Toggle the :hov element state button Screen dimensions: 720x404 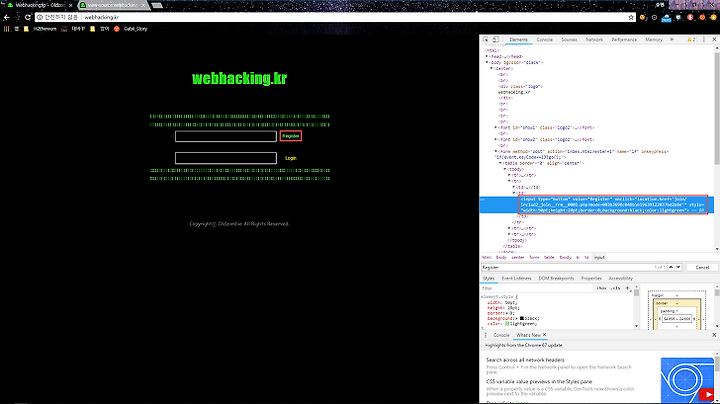coord(602,288)
